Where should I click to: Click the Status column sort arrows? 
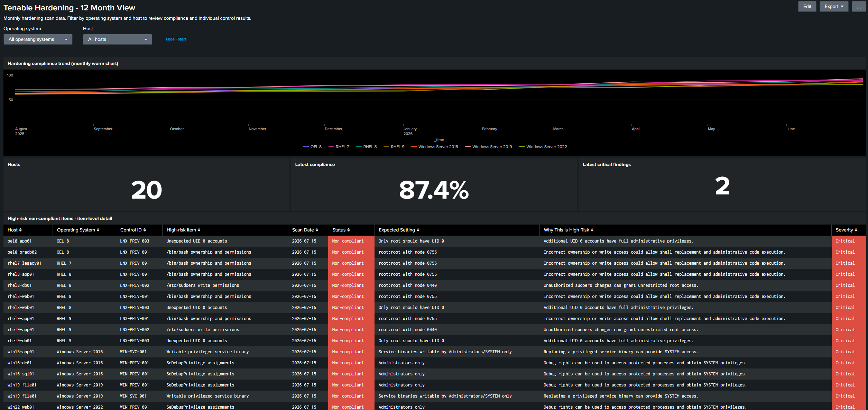click(x=349, y=230)
